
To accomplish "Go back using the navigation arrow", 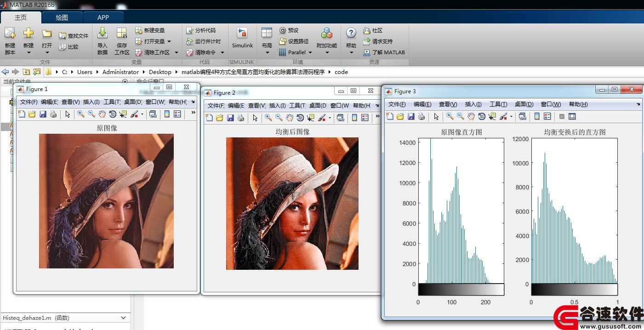I will pyautogui.click(x=5, y=72).
